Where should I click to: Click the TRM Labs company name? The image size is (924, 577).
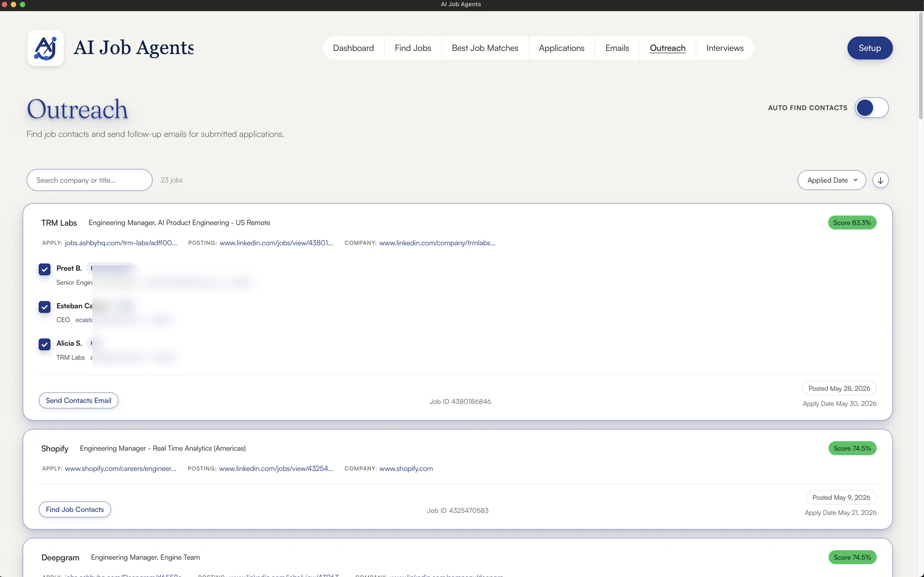coord(59,223)
